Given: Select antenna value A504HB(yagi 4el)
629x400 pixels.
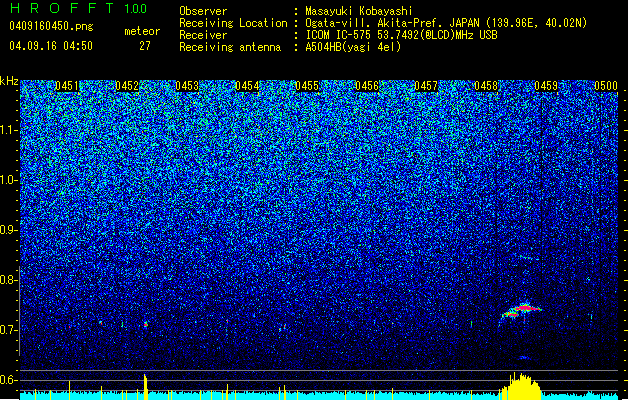Looking at the screenshot, I should [353, 47].
